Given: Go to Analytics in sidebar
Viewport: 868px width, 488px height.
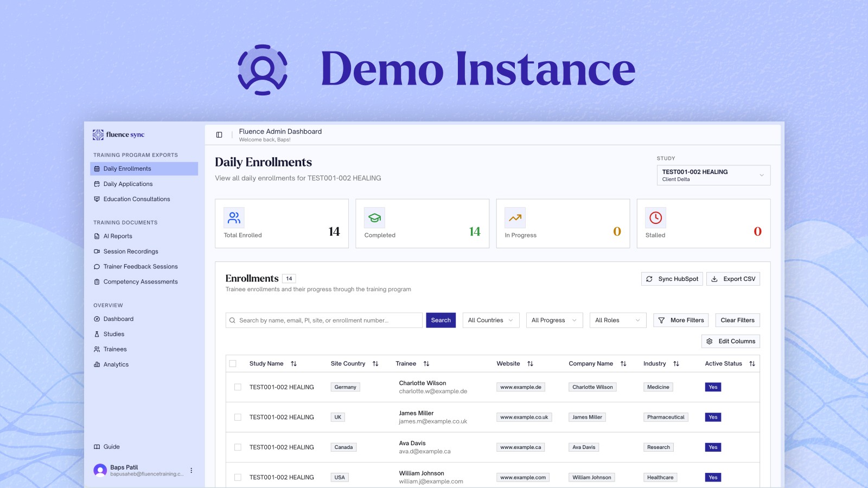Looking at the screenshot, I should [144, 365].
